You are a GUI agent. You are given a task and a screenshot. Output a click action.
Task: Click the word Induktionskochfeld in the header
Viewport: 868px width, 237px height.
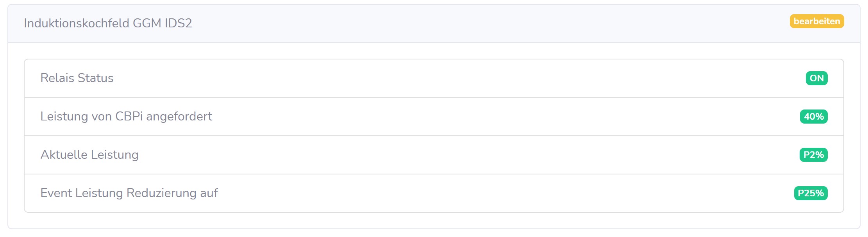tap(77, 23)
